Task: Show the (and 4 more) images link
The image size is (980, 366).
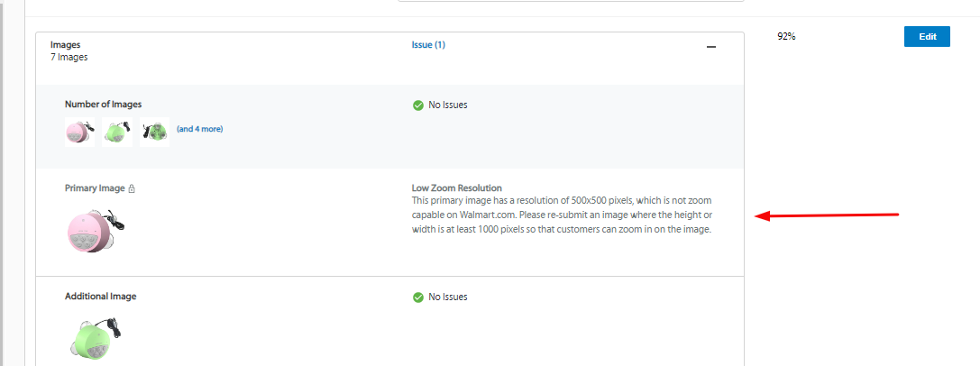Action: pyautogui.click(x=199, y=129)
